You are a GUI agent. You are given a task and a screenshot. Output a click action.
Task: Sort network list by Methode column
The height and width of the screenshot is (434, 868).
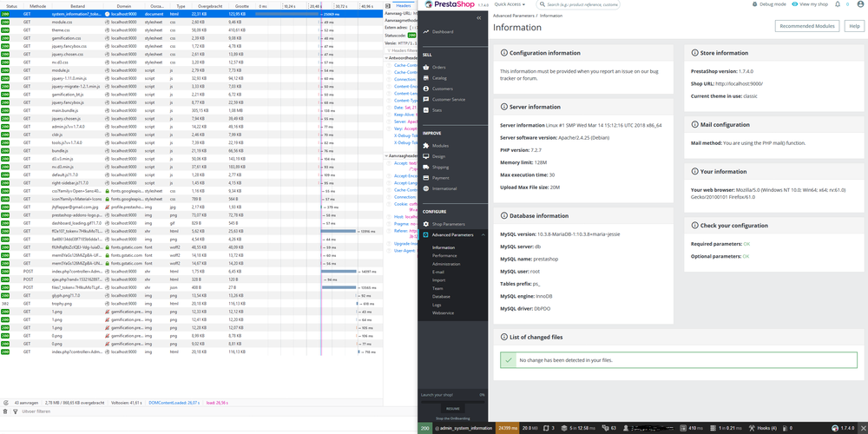(38, 5)
